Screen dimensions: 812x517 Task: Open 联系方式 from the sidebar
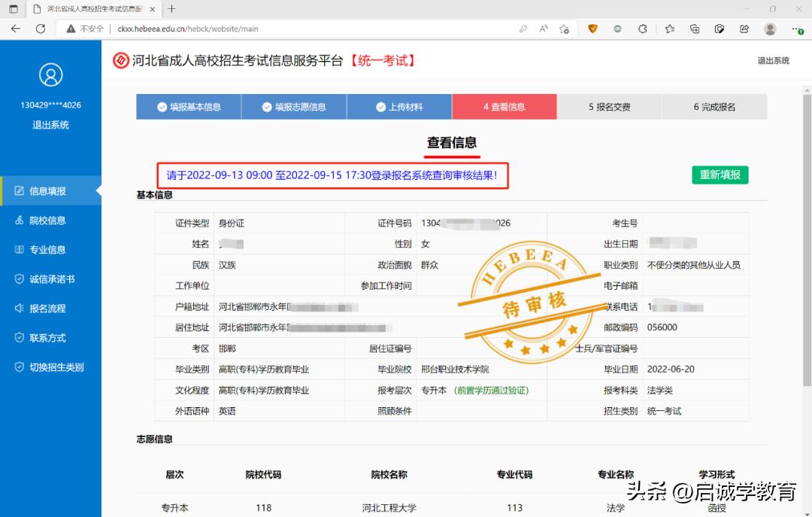coord(47,337)
